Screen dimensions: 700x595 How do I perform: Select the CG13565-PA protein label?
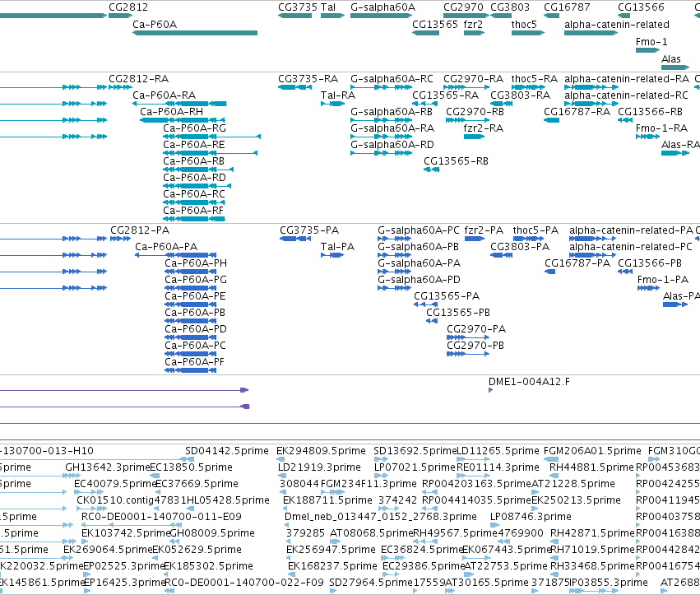[447, 296]
